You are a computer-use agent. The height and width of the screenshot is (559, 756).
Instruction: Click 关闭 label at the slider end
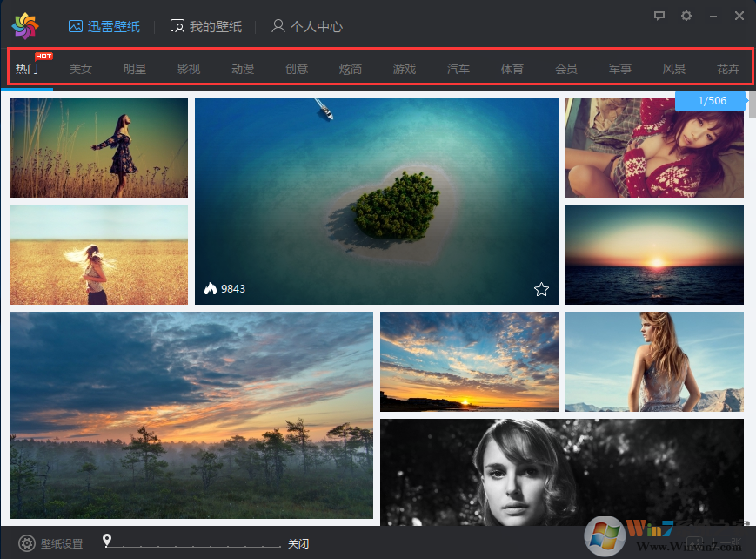pos(298,544)
